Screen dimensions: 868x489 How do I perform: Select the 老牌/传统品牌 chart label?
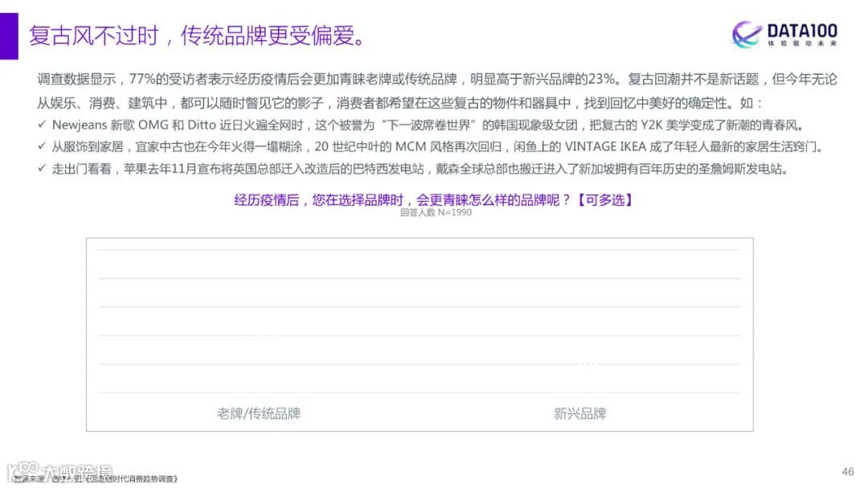(259, 413)
